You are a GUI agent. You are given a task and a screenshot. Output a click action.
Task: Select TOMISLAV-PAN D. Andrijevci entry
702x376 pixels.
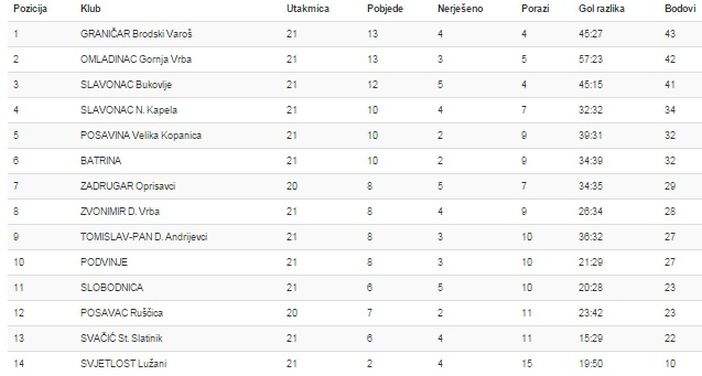pos(144,237)
